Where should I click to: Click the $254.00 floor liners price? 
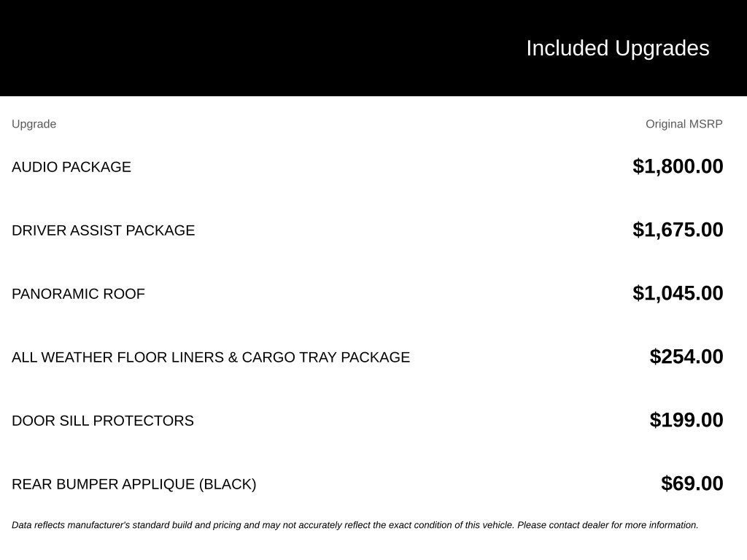click(686, 356)
